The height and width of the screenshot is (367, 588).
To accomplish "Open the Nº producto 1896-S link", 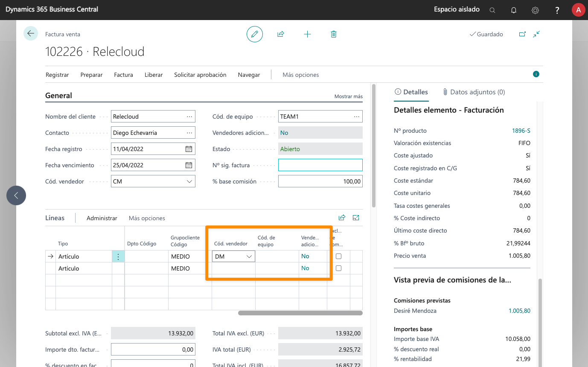I will pyautogui.click(x=521, y=131).
